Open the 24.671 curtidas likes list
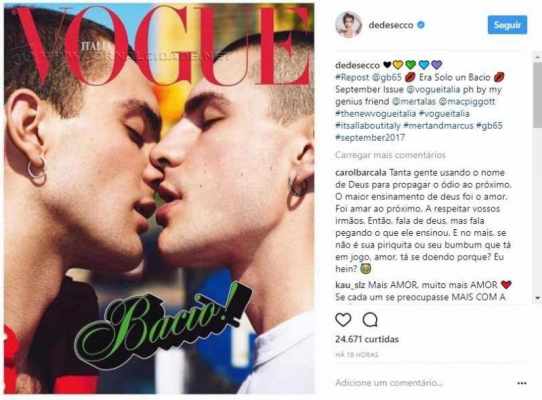Screen dimensions: 542x400 (367, 339)
